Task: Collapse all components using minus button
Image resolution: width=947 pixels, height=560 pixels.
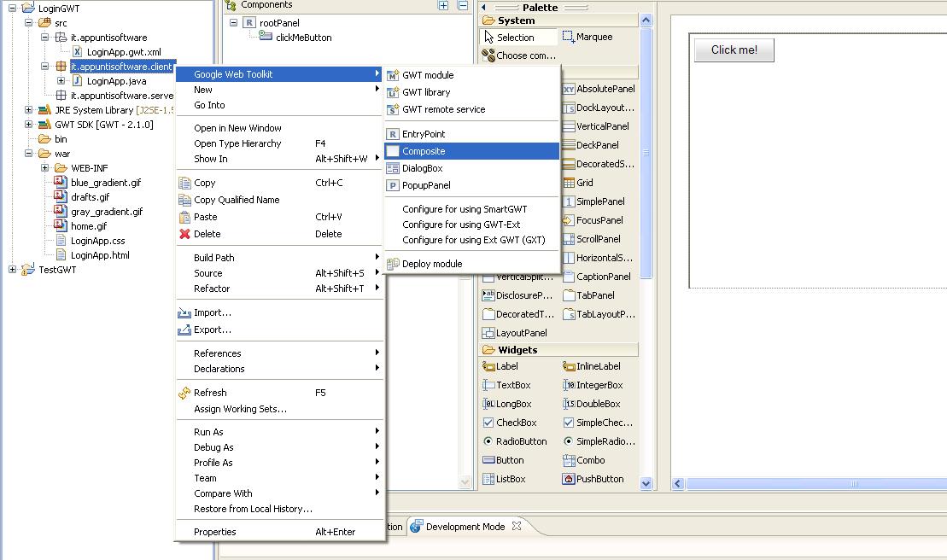Action: pos(463,5)
